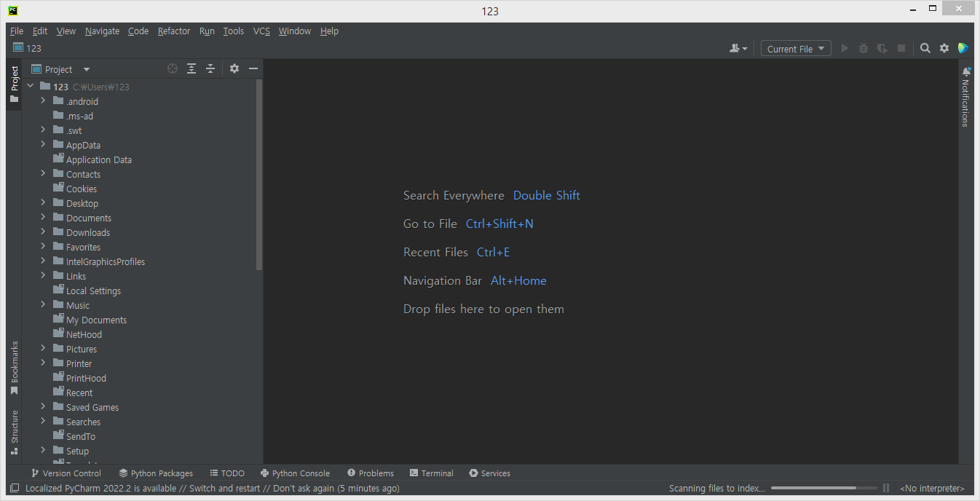Open the TODO tool window
This screenshot has width=980, height=501.
227,473
